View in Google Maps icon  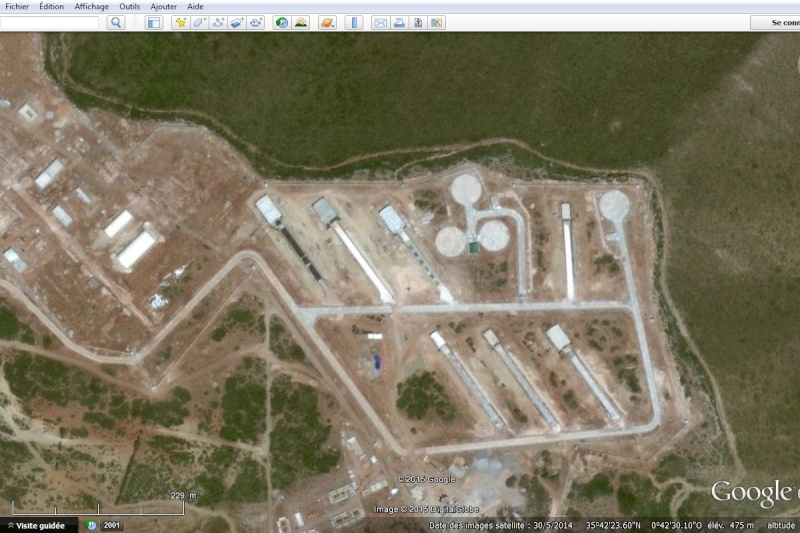(437, 22)
